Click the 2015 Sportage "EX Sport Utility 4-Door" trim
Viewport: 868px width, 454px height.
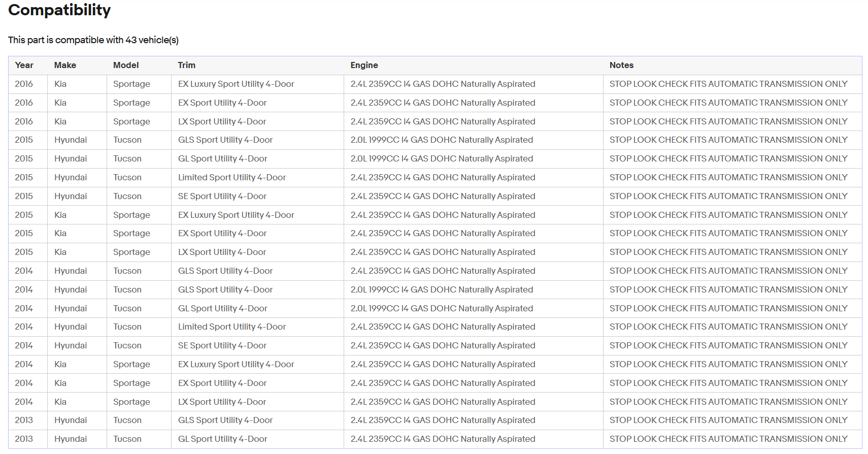click(222, 234)
